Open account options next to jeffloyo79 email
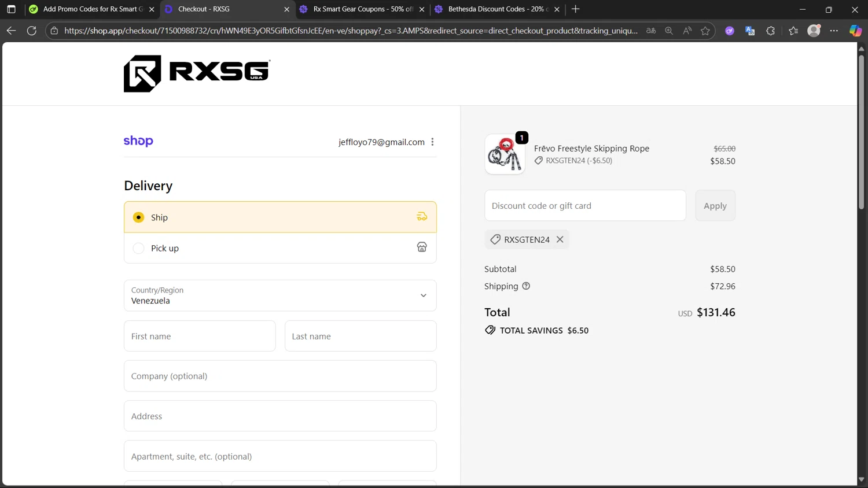 click(432, 142)
